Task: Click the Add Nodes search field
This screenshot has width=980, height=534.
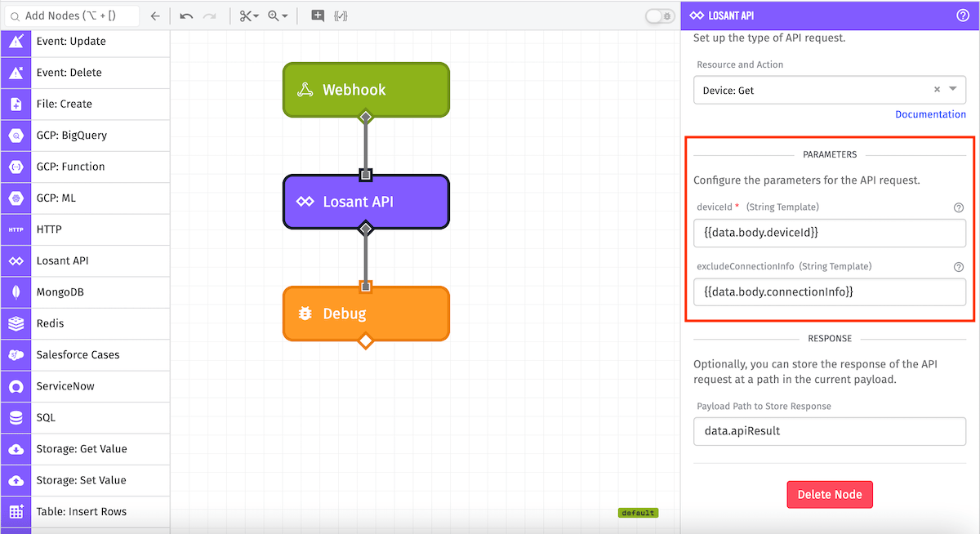Action: pos(72,16)
